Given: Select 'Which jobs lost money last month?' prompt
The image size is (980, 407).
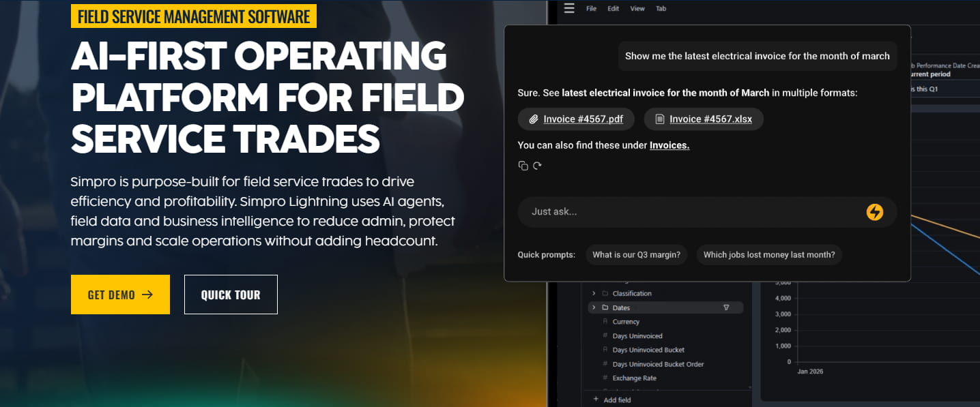Looking at the screenshot, I should pos(769,255).
